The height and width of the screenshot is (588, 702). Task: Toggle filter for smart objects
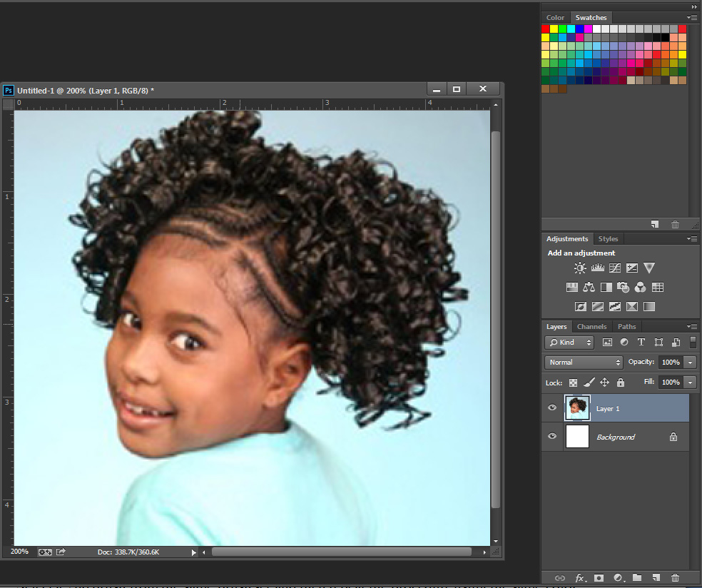click(676, 342)
